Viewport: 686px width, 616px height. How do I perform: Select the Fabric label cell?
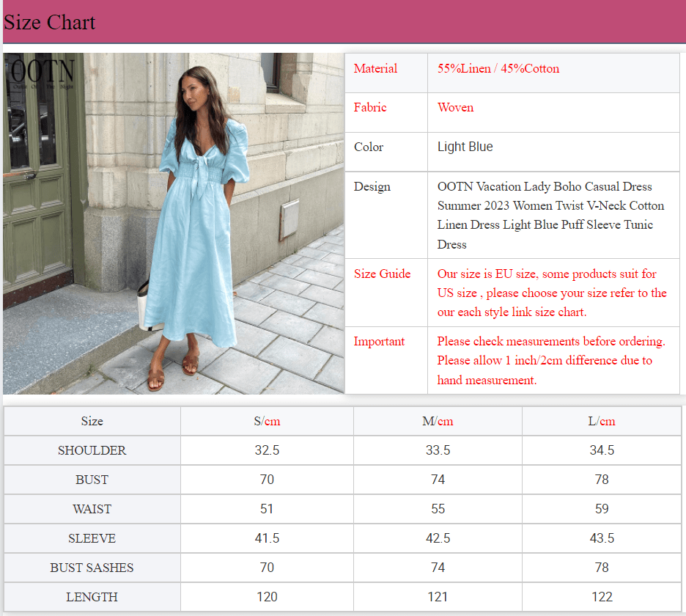[370, 107]
